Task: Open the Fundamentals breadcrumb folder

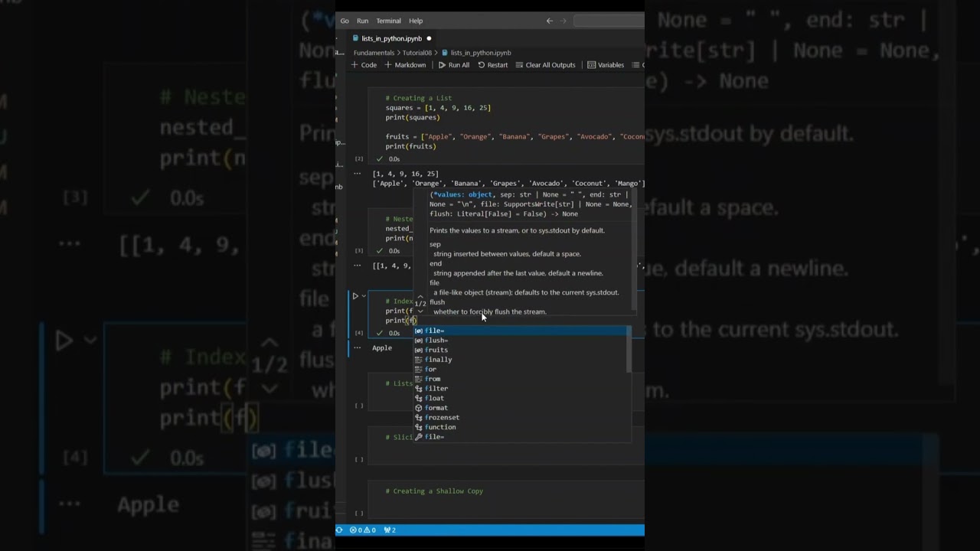Action: (x=374, y=53)
